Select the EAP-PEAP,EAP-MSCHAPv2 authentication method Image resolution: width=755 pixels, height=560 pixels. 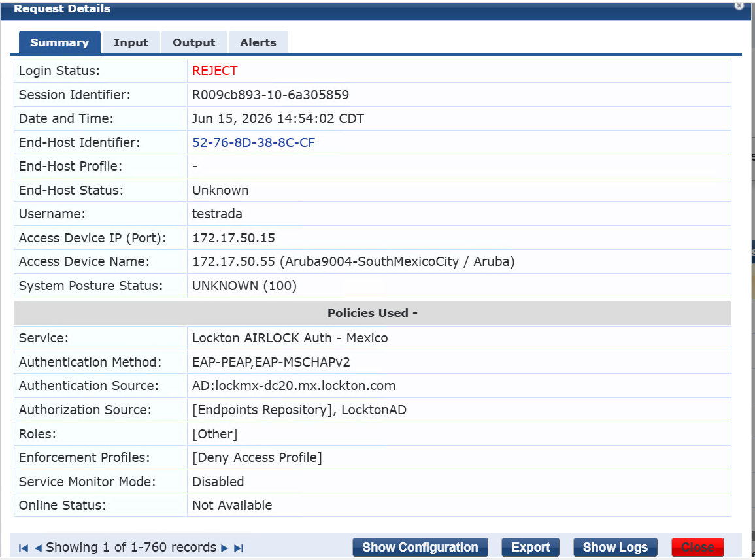[271, 362]
